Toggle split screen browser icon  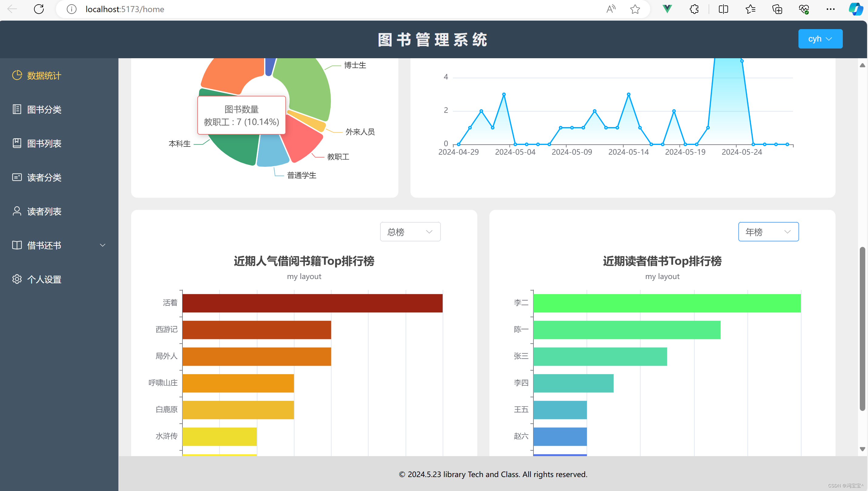tap(723, 9)
